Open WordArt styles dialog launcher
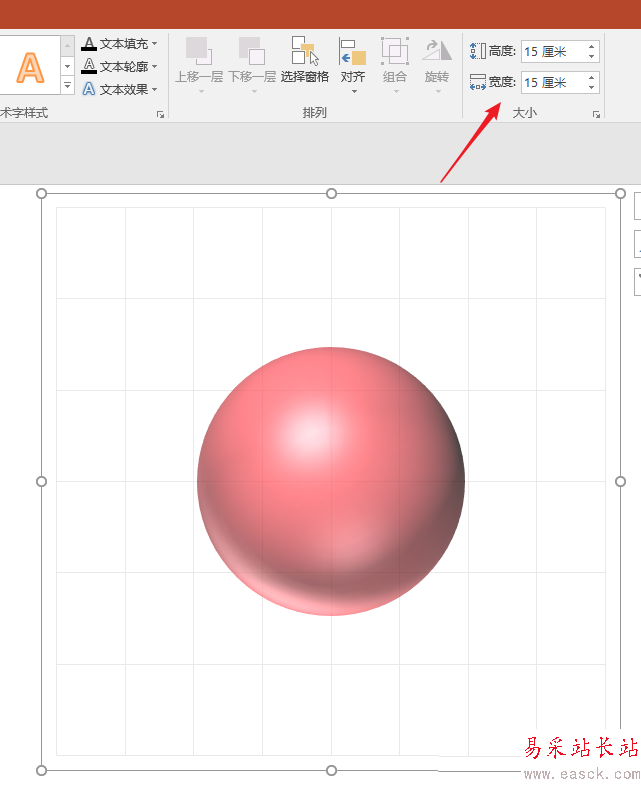Screen dimensions: 641x789 coord(161,115)
